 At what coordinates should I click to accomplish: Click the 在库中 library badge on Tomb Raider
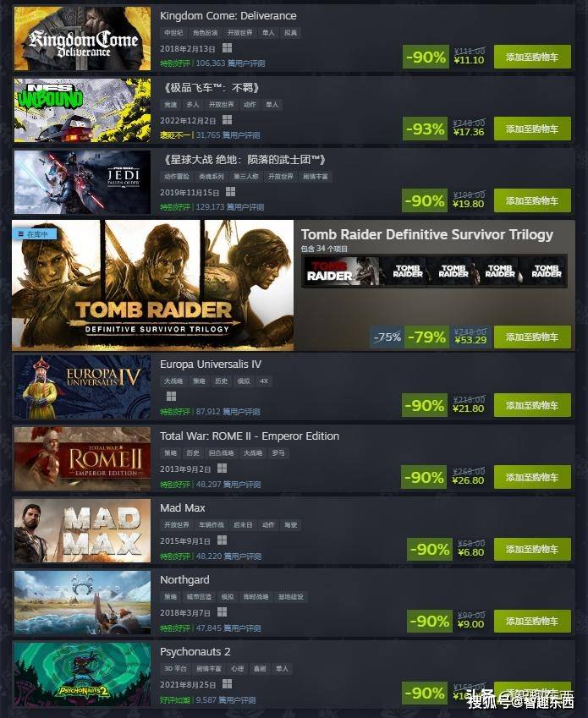pos(35,234)
